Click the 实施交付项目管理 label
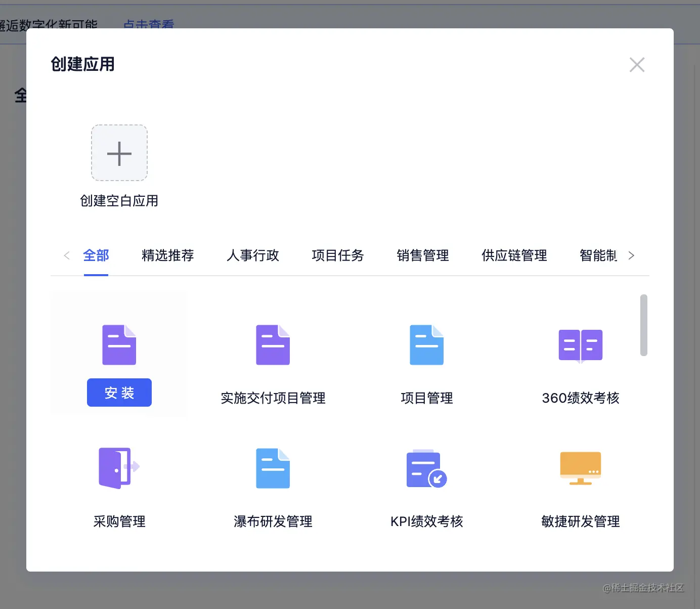 [273, 398]
